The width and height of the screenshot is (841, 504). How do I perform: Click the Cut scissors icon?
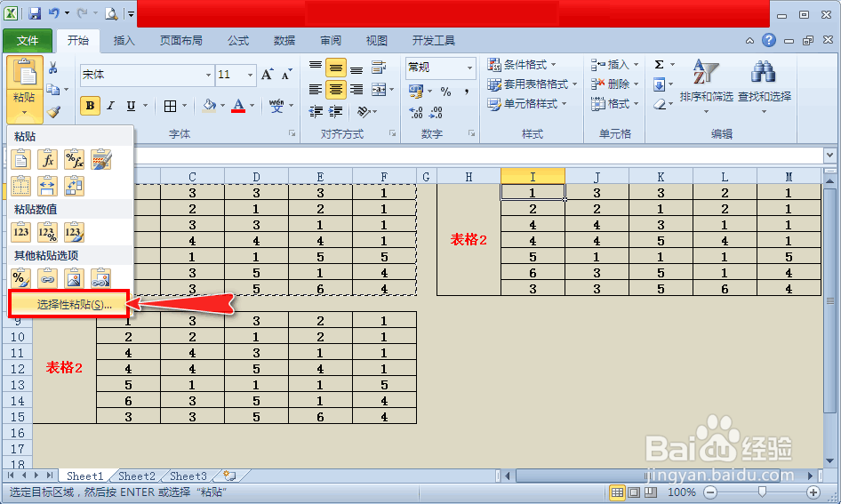[52, 68]
